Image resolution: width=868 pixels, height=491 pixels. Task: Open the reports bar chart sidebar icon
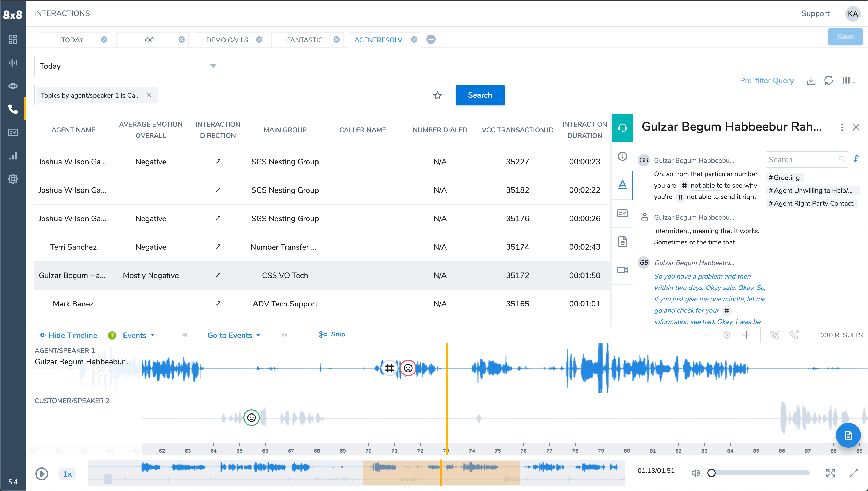tap(13, 156)
